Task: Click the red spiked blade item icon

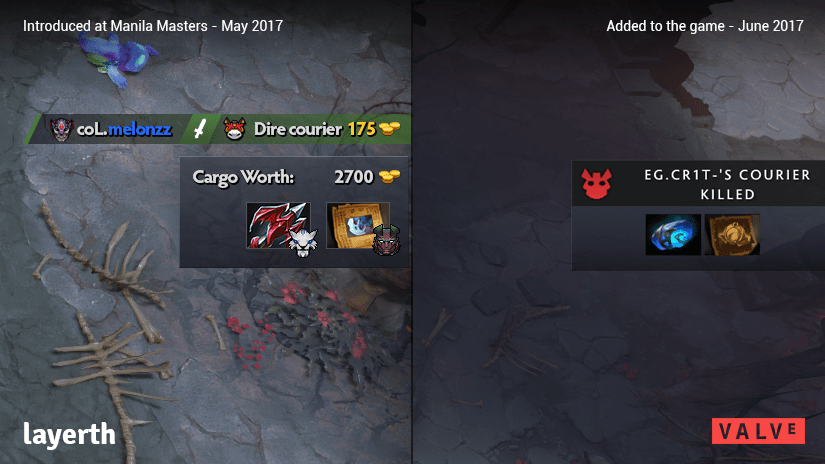Action: click(278, 225)
